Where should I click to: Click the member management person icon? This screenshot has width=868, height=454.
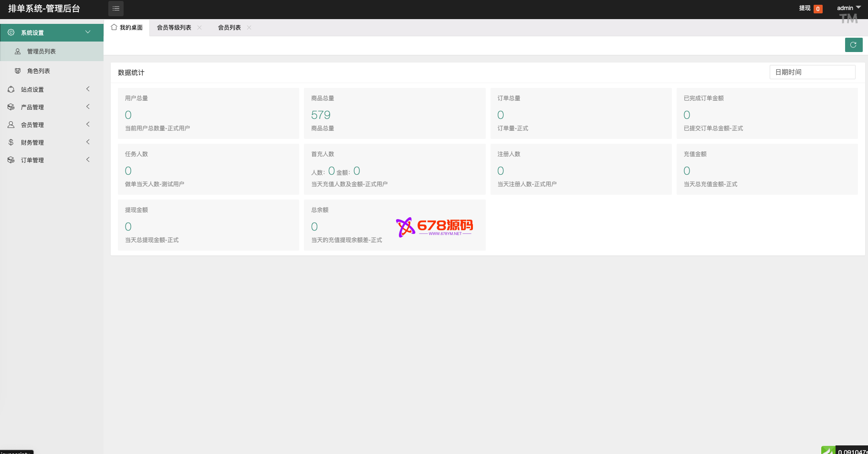[x=11, y=125]
